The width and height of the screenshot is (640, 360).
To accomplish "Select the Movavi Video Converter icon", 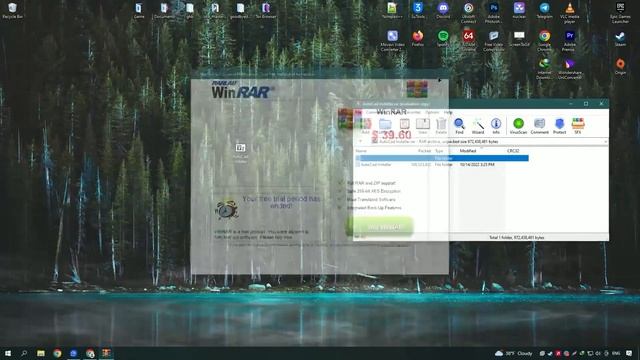I will point(392,41).
